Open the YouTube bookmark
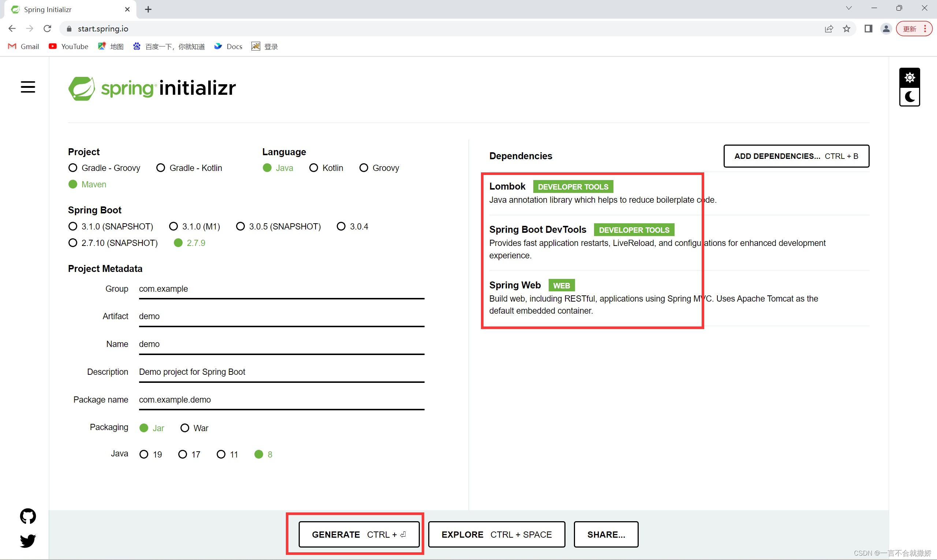Screen dimensions: 937x560 point(69,46)
